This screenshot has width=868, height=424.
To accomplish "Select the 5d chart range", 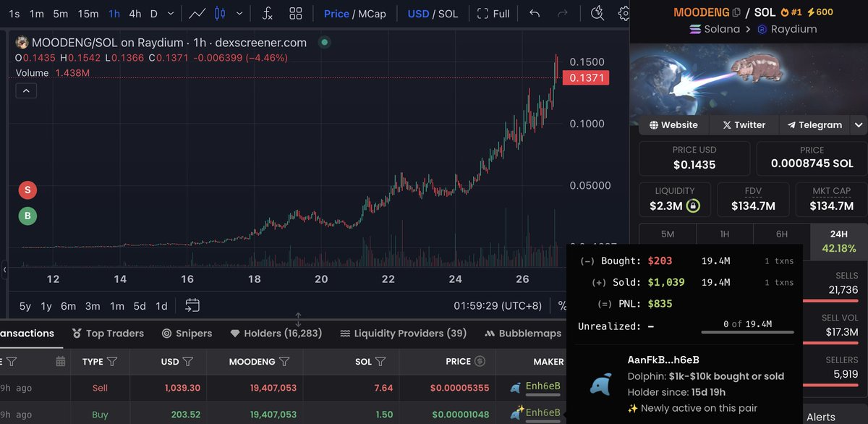I will click(x=140, y=306).
